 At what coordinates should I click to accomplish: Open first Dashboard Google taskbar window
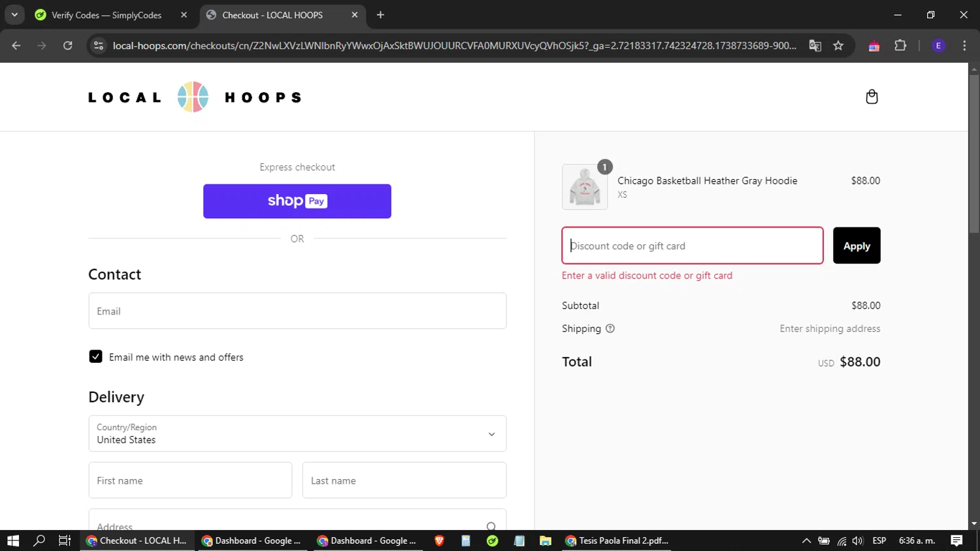[252, 541]
